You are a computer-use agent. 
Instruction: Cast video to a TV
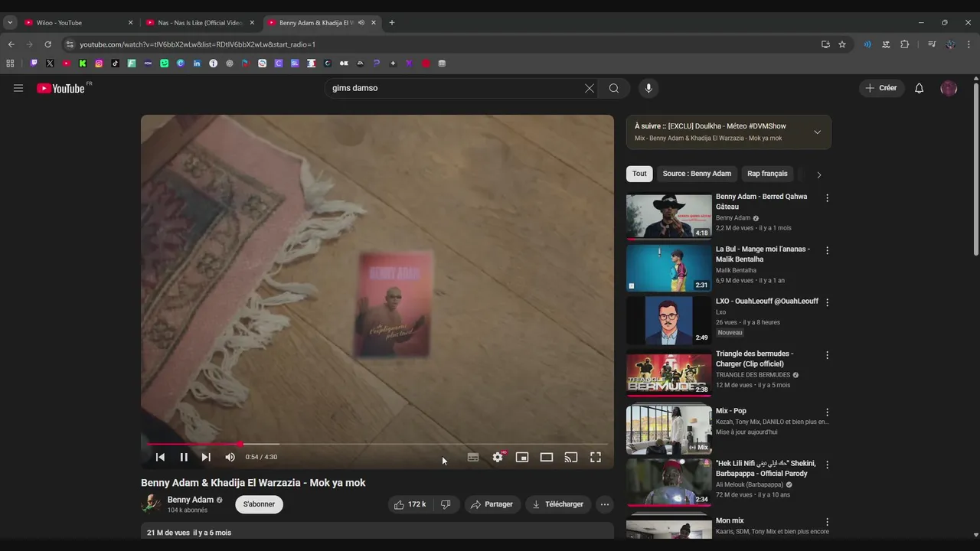(x=571, y=457)
